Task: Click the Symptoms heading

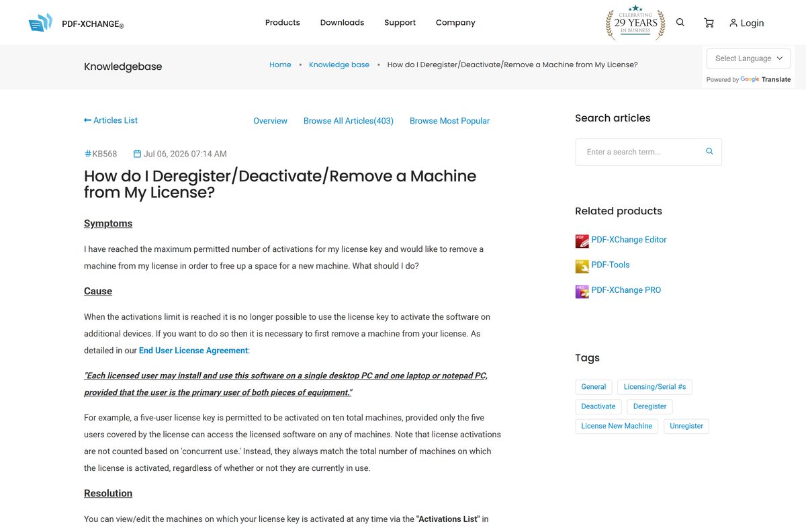Action: (108, 224)
